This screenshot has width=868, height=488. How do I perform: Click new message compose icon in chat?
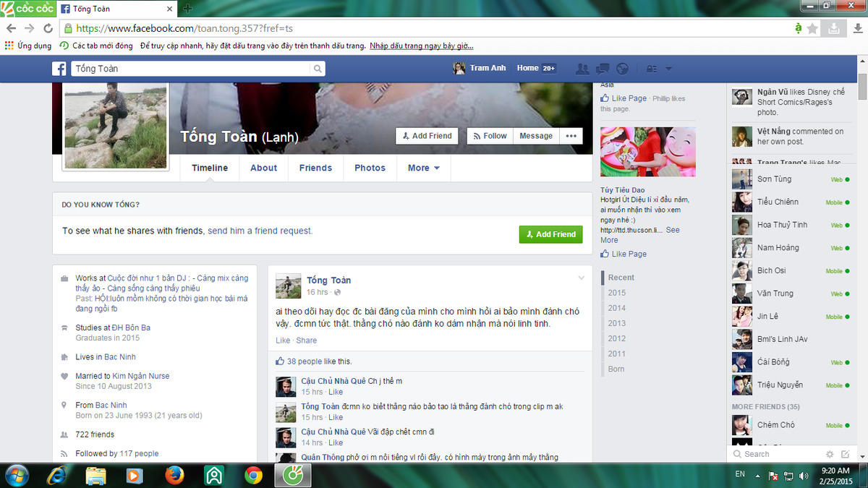pos(845,454)
